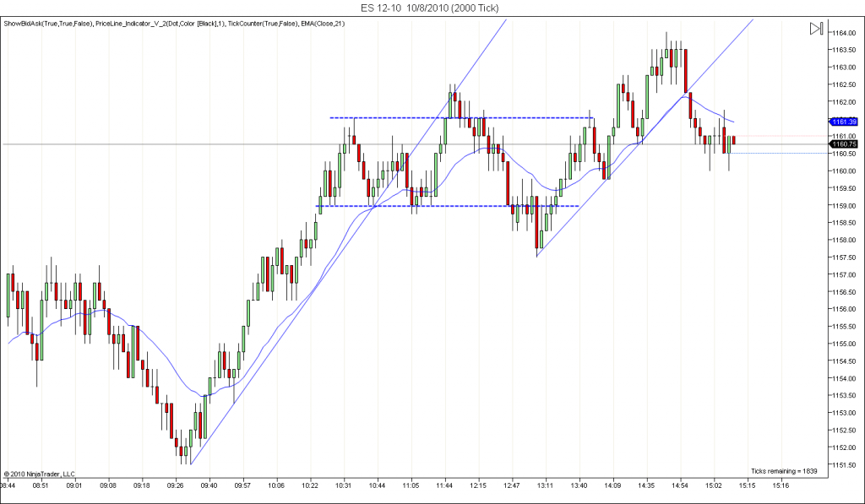The image size is (865, 504).
Task: Click the 2010 NinjaTrader LLC copyright text
Action: click(38, 471)
